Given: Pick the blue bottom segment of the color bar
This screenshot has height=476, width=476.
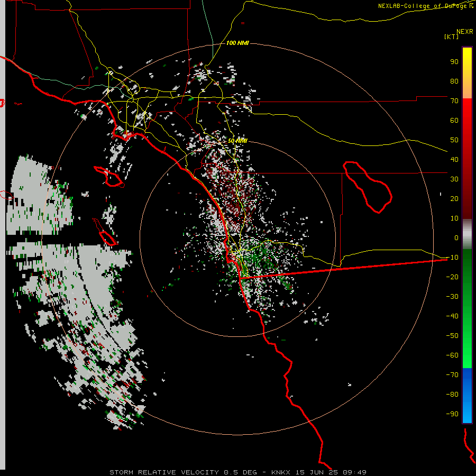Looking at the screenshot, I should [467, 396].
